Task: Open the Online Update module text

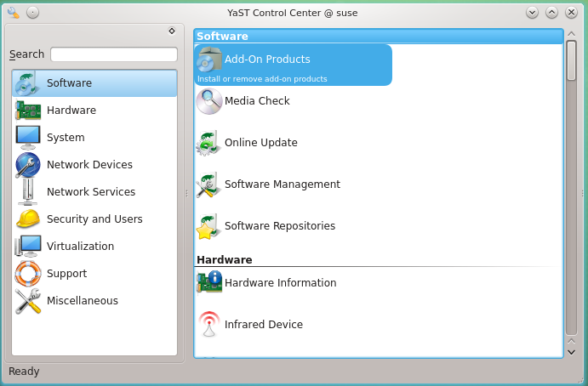Action: tap(261, 142)
